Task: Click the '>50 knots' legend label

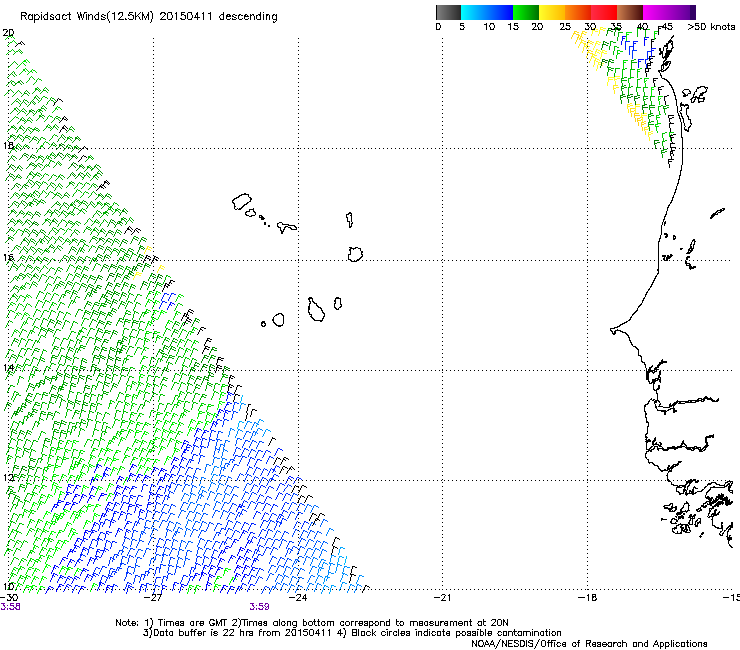Action: 711,27
